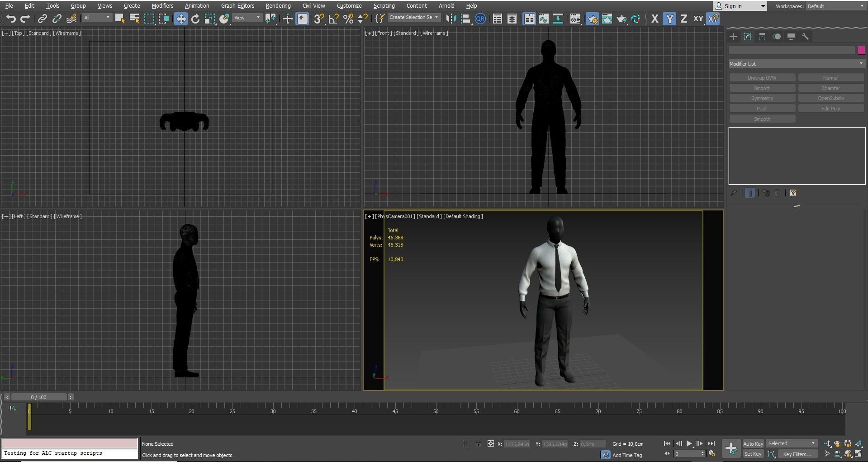
Task: Open the Selected key mode dropdown
Action: 792,443
